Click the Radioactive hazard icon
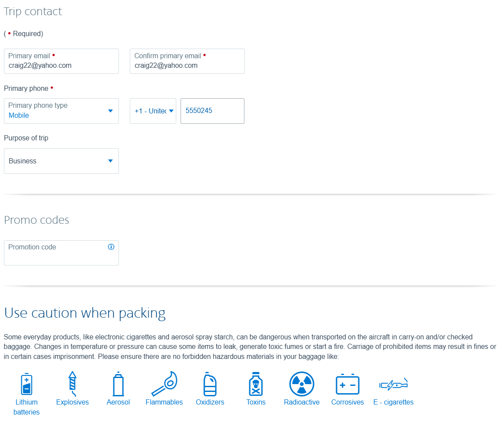The height and width of the screenshot is (428, 504). pyautogui.click(x=302, y=384)
